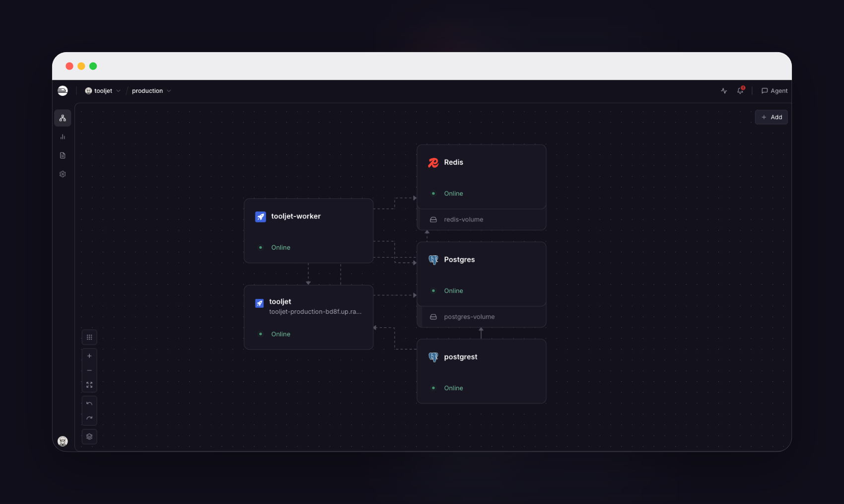Click the Railway logo in the header

63,91
